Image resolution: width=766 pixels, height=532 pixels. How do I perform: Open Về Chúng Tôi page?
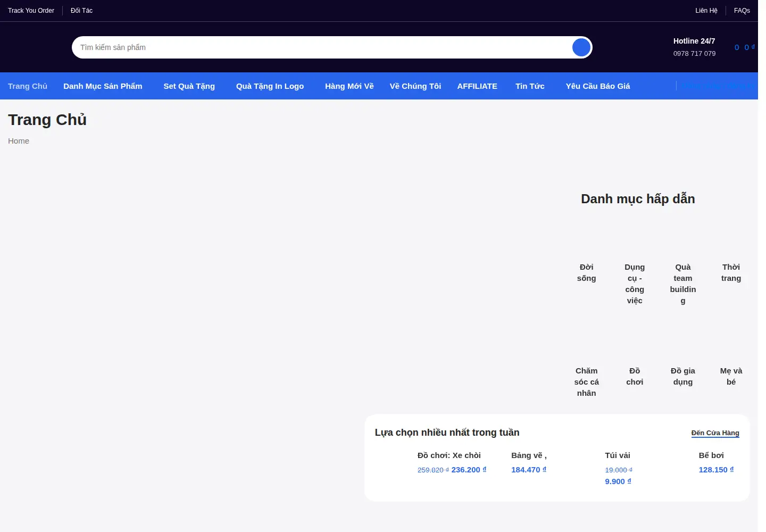415,86
